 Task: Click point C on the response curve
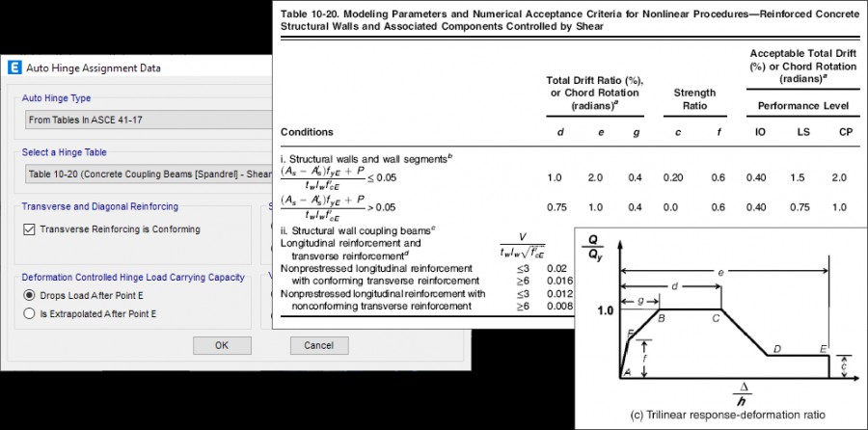(x=717, y=316)
